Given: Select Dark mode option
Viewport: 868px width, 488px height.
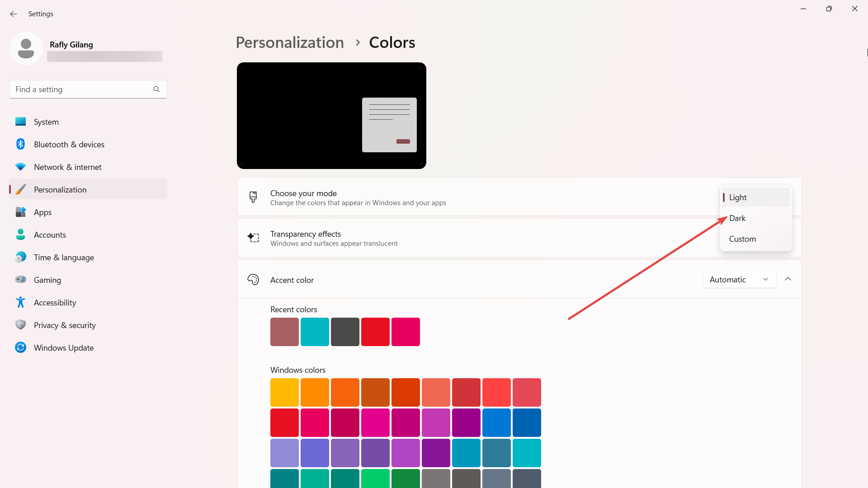Looking at the screenshot, I should [756, 218].
